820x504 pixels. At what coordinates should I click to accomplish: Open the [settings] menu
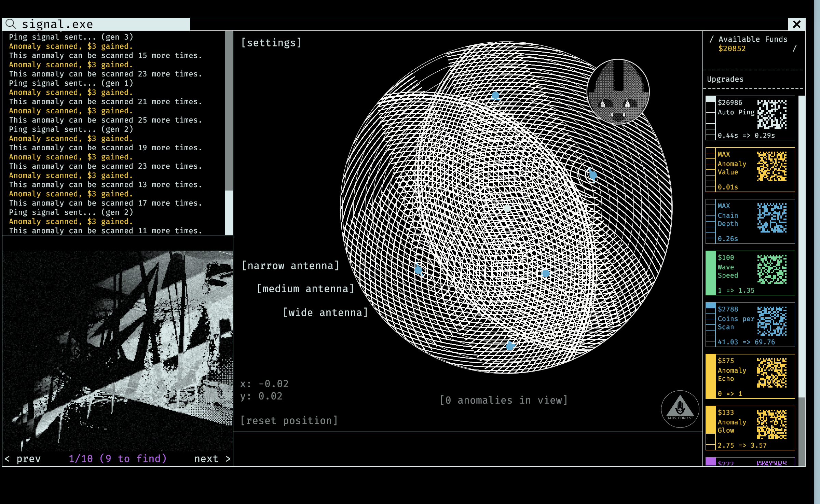point(271,43)
